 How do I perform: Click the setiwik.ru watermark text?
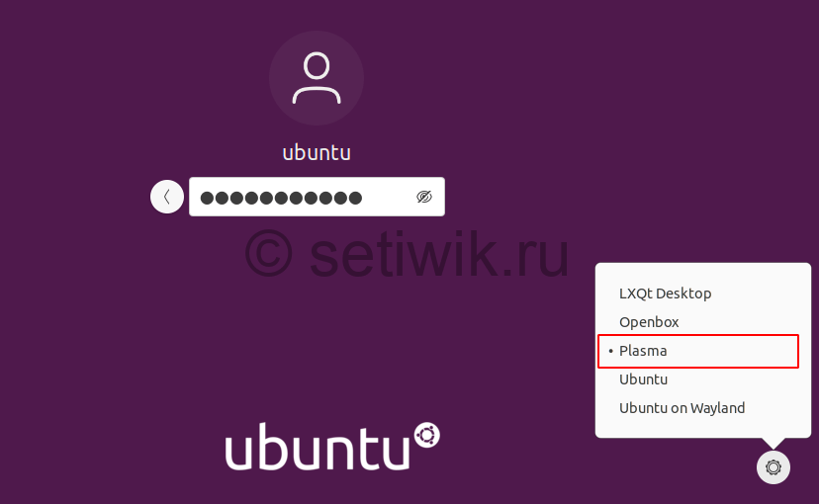point(439,254)
